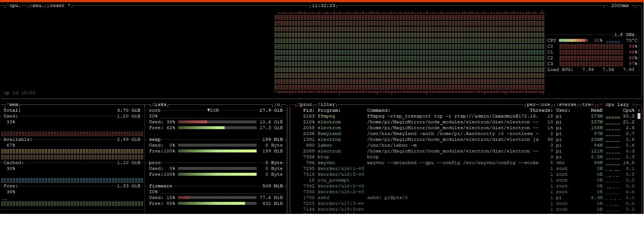Activate the process filter field
This screenshot has height=235, width=644.
click(x=326, y=105)
